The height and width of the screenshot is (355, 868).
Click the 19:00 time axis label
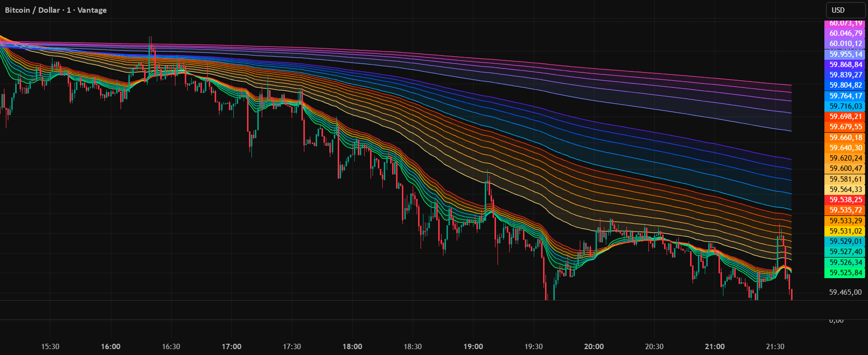point(473,347)
